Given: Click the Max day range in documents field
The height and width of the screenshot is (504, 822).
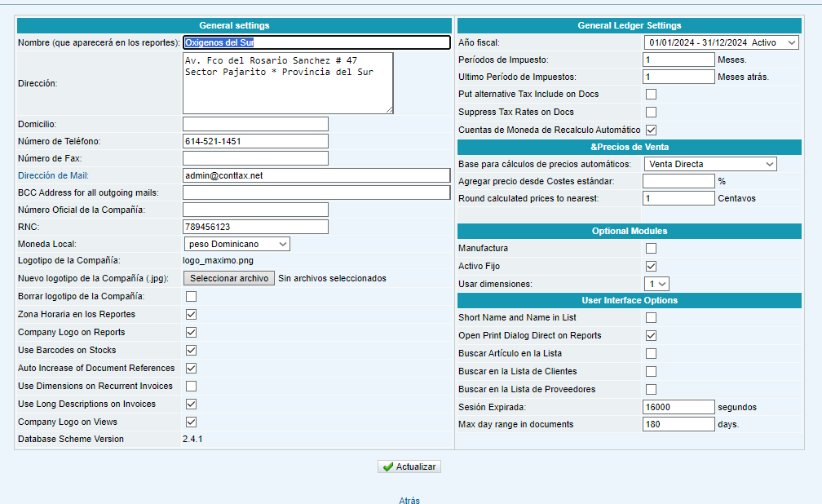Looking at the screenshot, I should pos(678,424).
